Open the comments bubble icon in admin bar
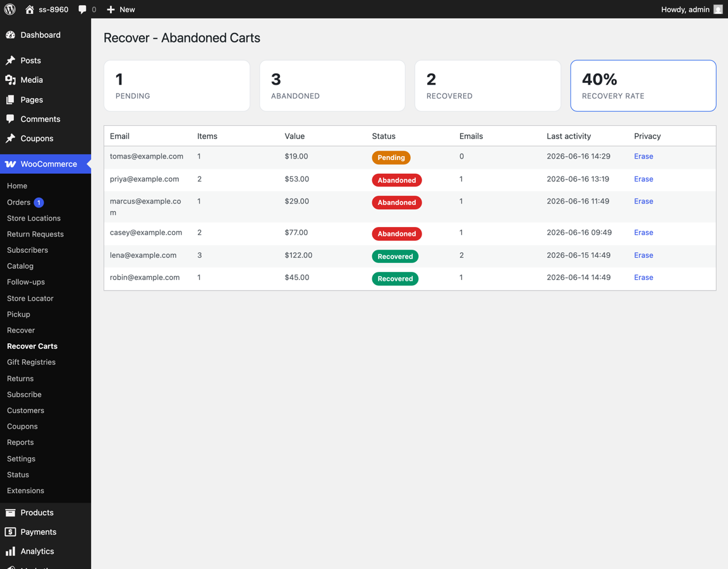The image size is (728, 569). (x=82, y=9)
